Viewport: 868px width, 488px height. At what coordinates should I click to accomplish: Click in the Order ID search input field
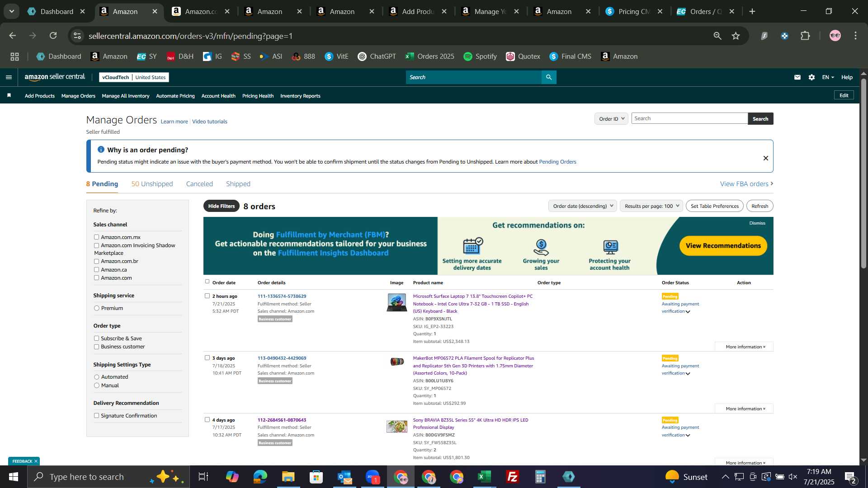pyautogui.click(x=689, y=118)
